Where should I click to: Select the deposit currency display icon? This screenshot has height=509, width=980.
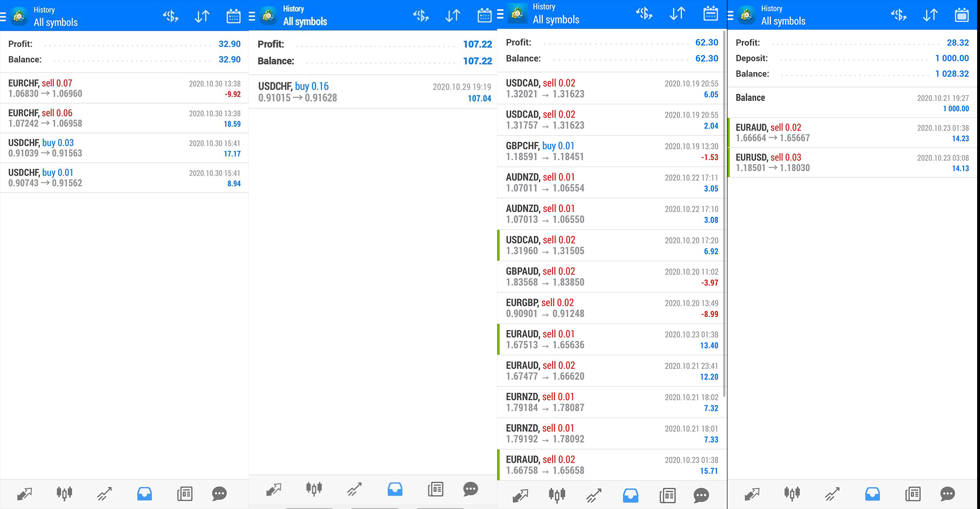[x=170, y=16]
